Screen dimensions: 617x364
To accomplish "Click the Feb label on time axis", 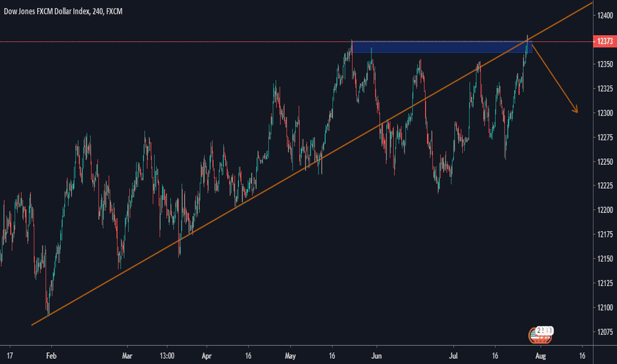I will pyautogui.click(x=51, y=356).
